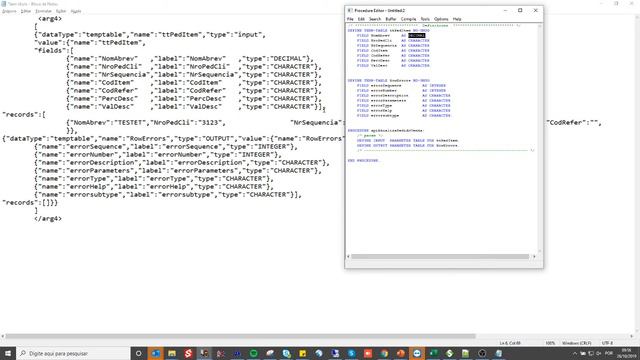This screenshot has width=640, height=360.
Task: Open the yellow sticky notes taskbar icon
Action: click(302, 353)
